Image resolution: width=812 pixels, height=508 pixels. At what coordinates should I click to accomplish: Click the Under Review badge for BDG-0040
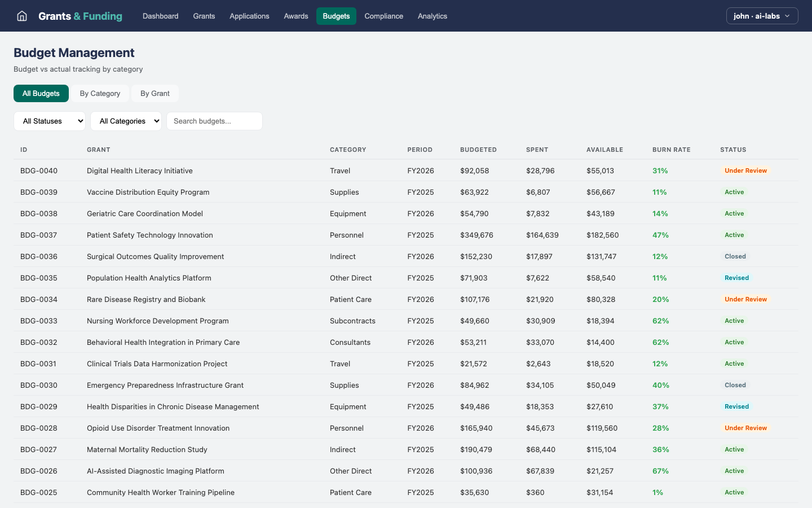[745, 170]
